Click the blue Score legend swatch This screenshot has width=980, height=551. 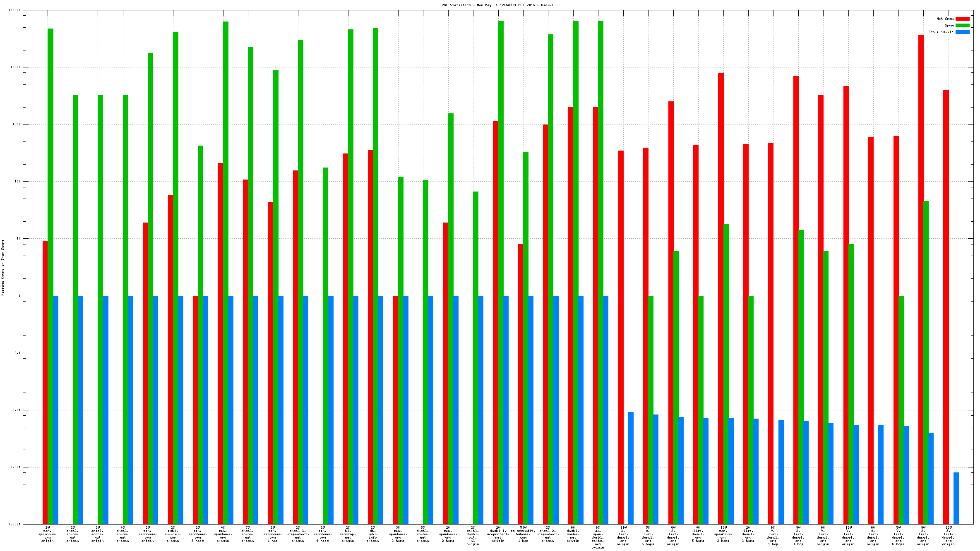pos(962,32)
